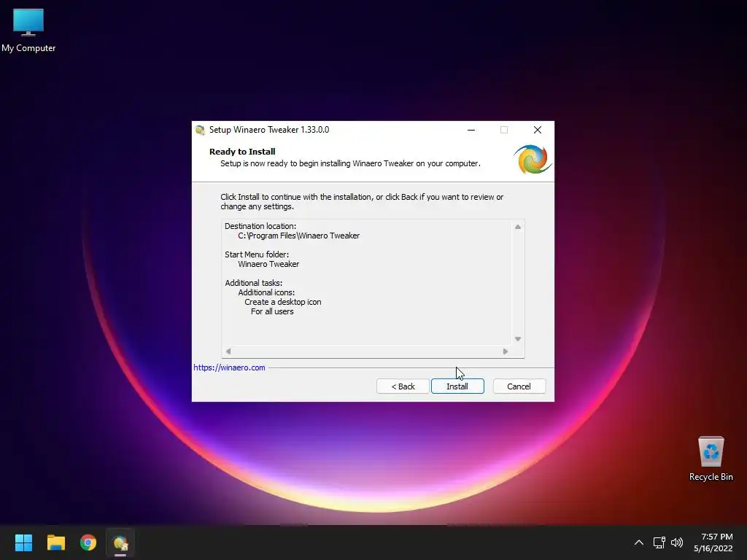Click the Install button
The width and height of the screenshot is (747, 560).
457,386
